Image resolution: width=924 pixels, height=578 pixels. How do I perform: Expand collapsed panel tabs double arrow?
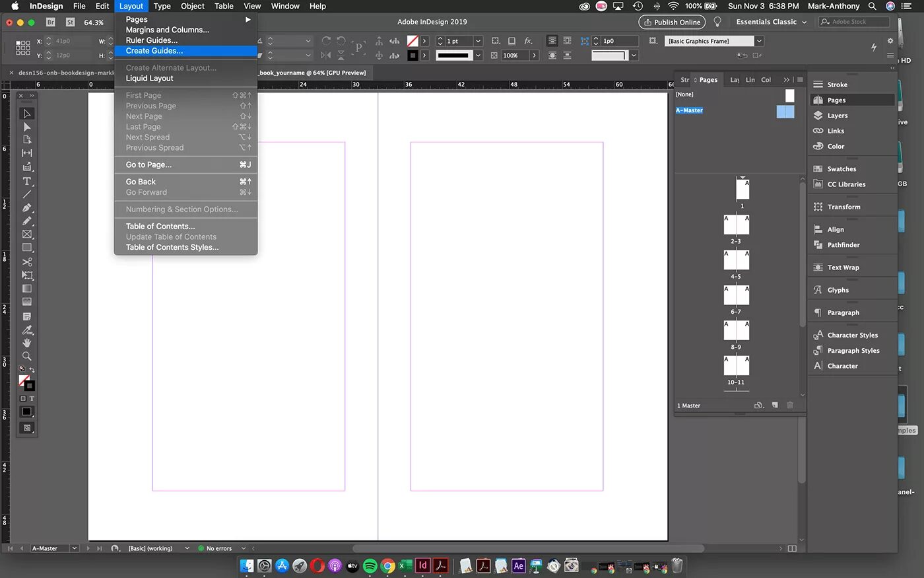point(786,80)
